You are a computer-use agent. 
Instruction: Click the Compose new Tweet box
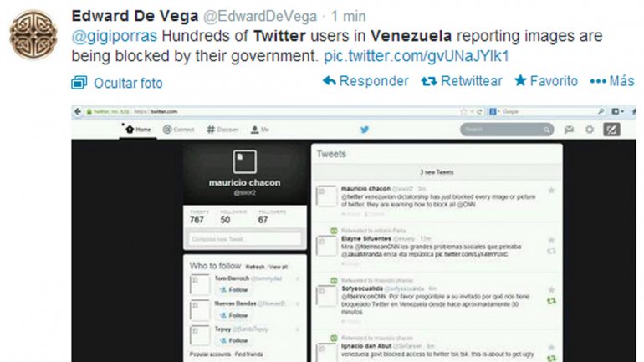point(245,239)
